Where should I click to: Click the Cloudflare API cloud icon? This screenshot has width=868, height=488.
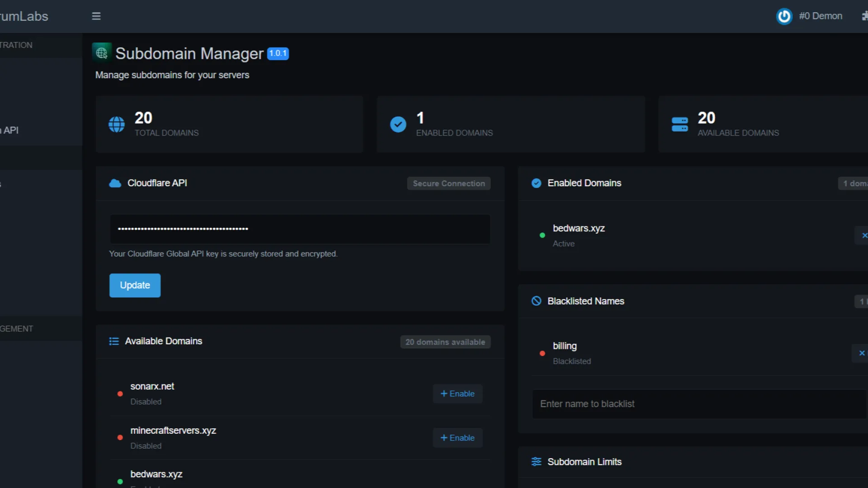115,183
